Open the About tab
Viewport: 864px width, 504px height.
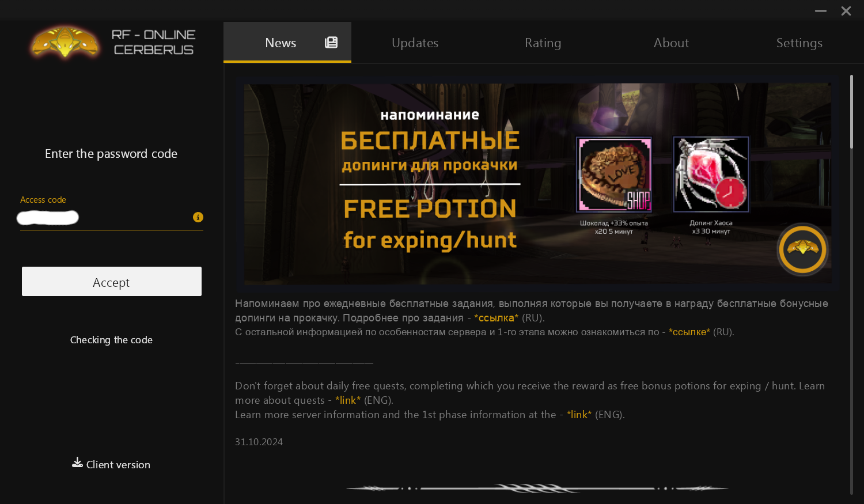pyautogui.click(x=671, y=43)
